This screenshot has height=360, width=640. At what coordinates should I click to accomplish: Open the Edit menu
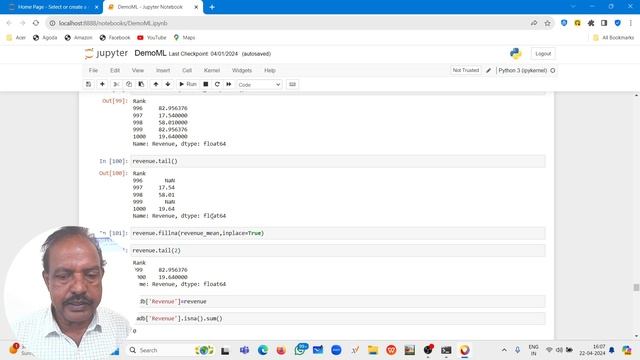click(x=115, y=70)
